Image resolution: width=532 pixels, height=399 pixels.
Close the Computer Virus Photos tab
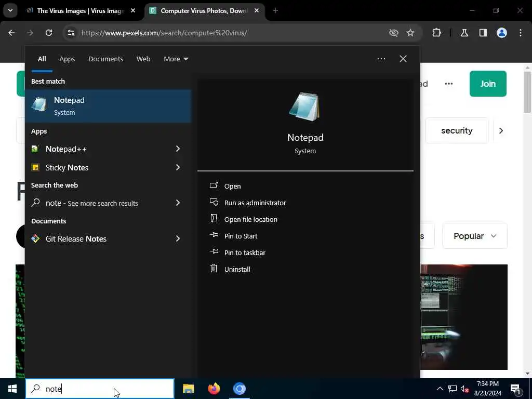click(257, 10)
